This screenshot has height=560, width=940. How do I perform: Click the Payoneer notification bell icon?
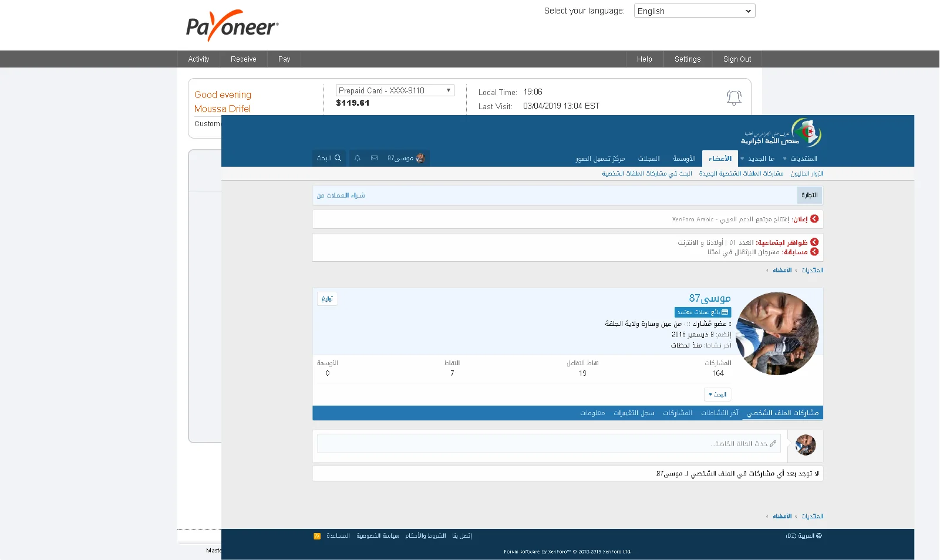[734, 97]
